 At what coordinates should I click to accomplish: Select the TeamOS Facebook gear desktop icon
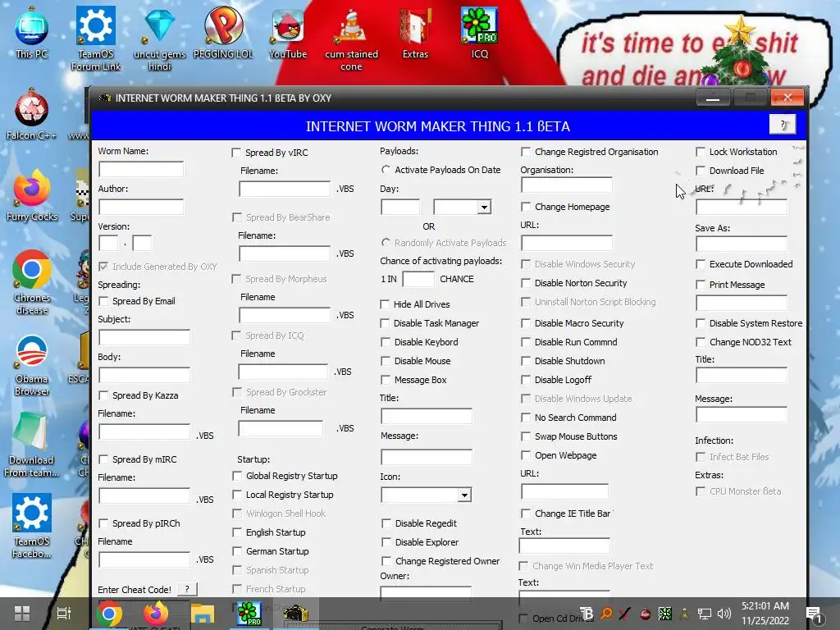pos(32,526)
